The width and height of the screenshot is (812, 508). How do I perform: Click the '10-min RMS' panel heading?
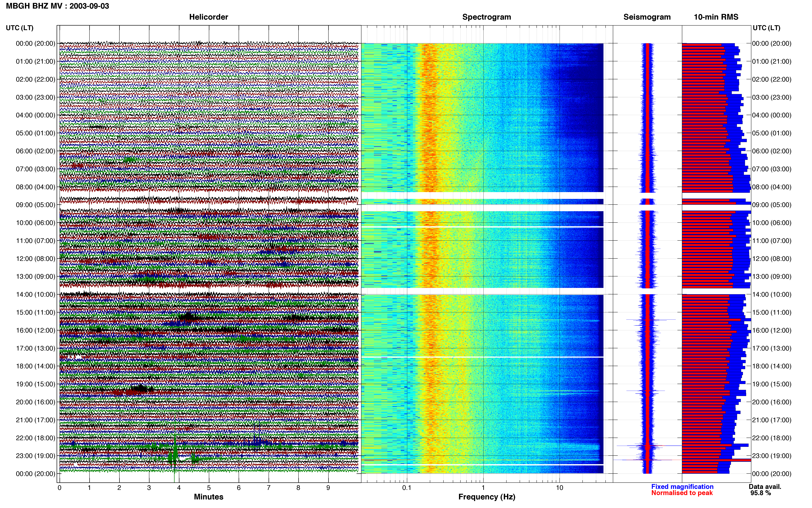click(716, 17)
